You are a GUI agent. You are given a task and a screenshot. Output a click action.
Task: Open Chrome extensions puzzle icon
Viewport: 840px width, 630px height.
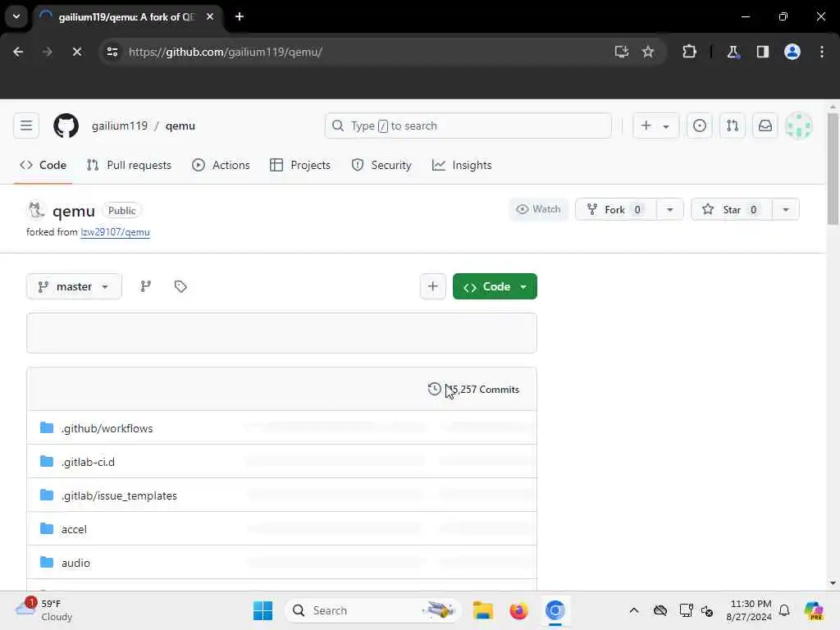689,52
